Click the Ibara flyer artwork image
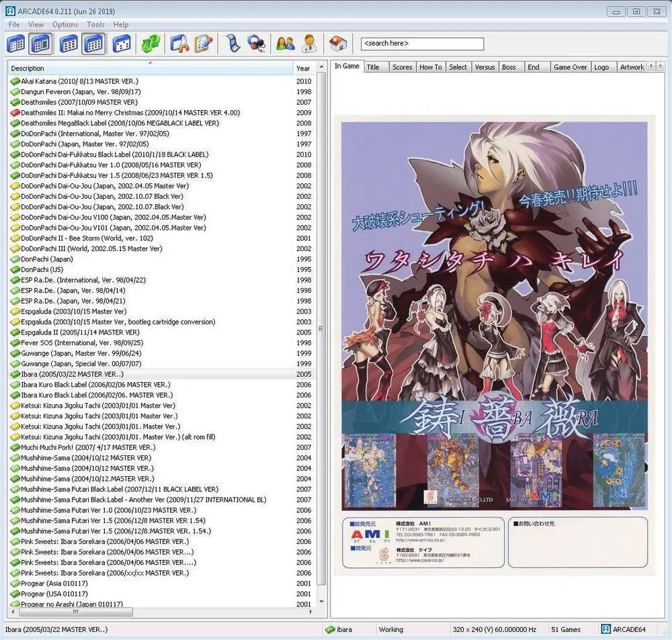This screenshot has height=640, width=672. coord(494,346)
